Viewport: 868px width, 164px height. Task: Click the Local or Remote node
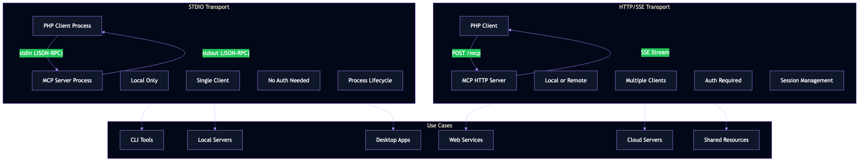[566, 81]
